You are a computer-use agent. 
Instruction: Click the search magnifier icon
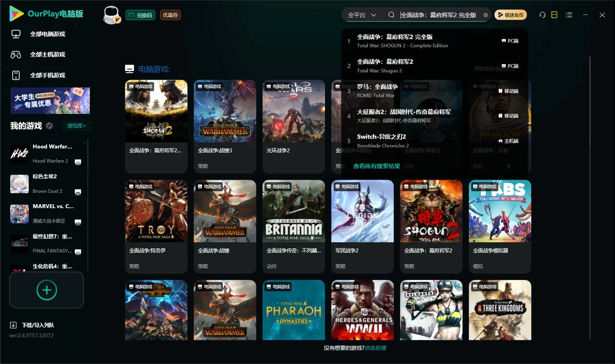coord(392,15)
